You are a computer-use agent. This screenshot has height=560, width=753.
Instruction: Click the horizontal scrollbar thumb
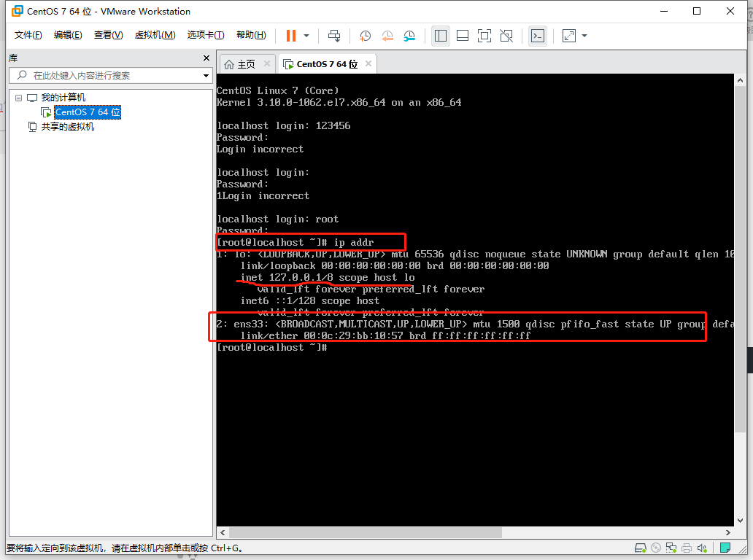click(x=366, y=532)
